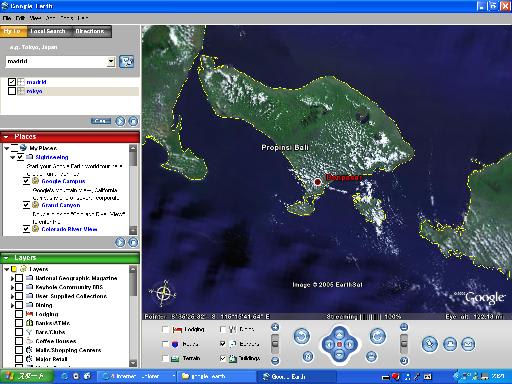Click the tilt up button
512x384 pixels.
tap(404, 327)
